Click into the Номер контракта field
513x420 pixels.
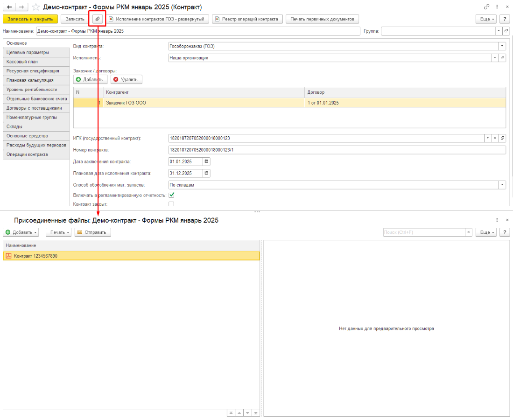point(336,150)
